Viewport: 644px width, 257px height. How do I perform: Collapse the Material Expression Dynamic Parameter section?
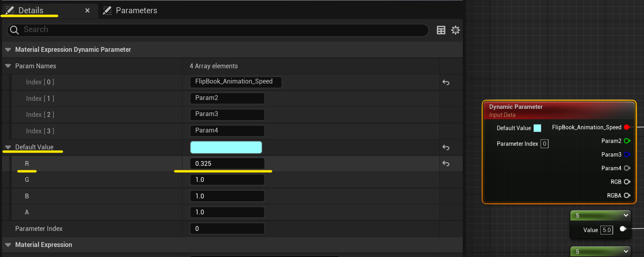8,50
